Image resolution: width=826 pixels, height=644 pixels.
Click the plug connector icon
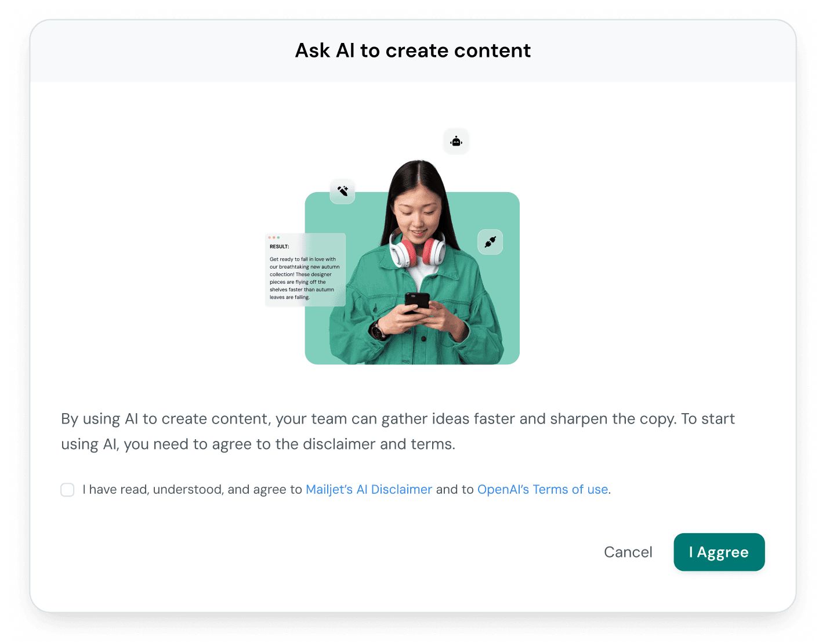490,242
